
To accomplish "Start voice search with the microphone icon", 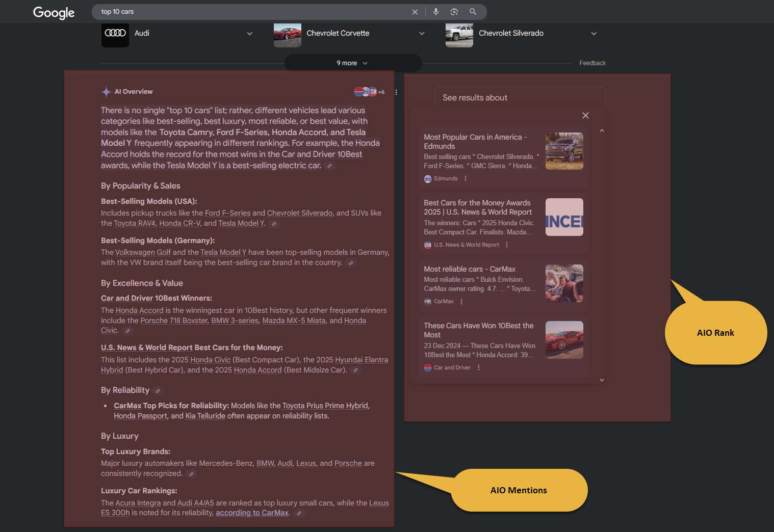I will click(436, 12).
